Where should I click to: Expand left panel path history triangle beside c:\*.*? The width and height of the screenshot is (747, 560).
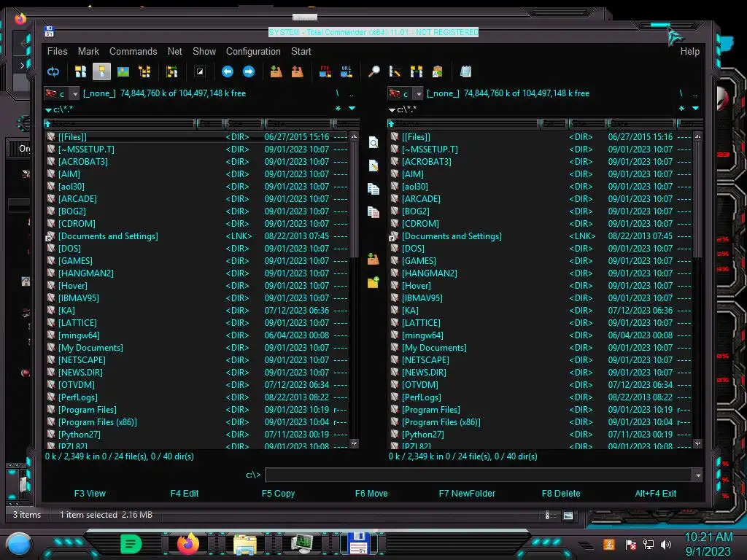coord(48,110)
